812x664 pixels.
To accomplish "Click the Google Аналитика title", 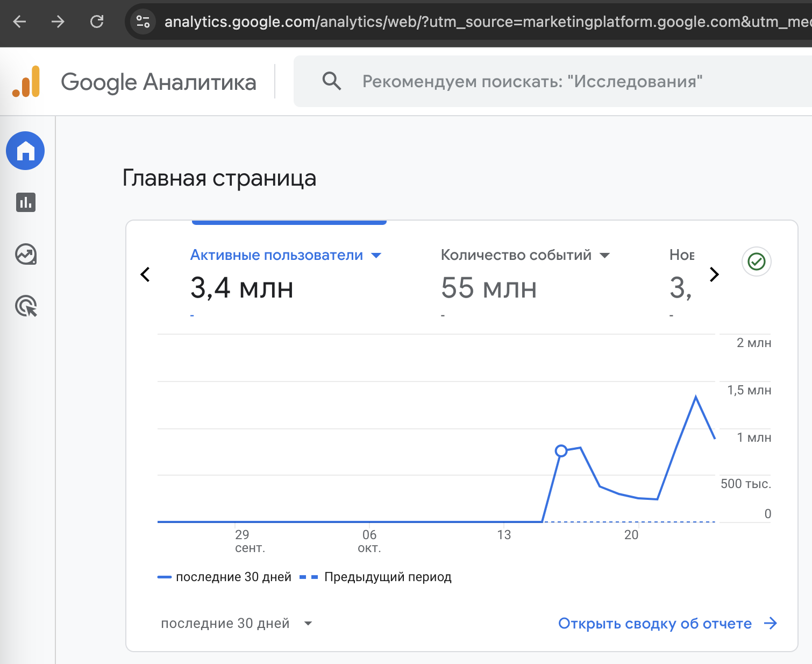I will pyautogui.click(x=159, y=82).
